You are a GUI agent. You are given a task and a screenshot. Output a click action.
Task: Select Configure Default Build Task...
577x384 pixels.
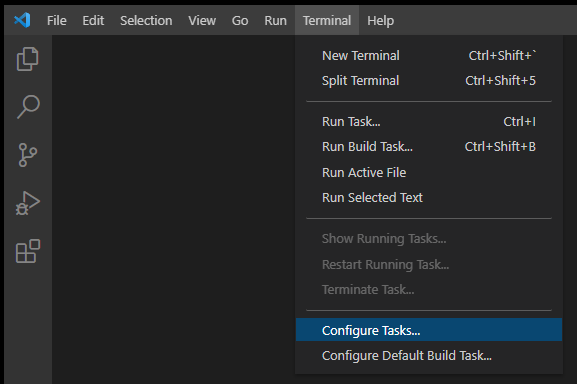pos(429,356)
